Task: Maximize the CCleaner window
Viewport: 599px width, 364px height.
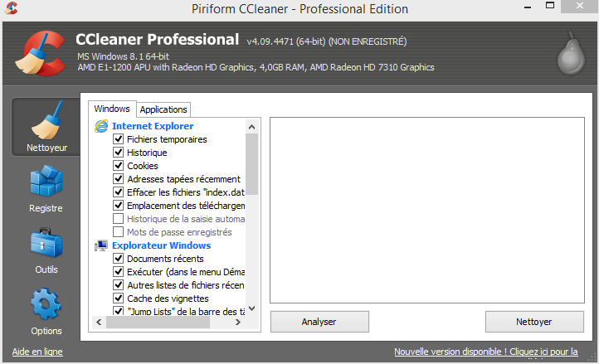Action: click(550, 6)
